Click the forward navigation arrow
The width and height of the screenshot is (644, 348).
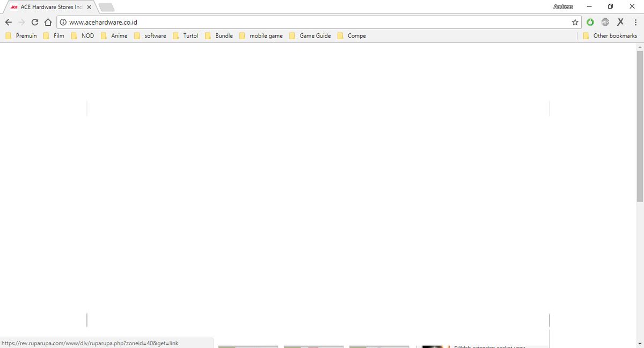(x=21, y=22)
